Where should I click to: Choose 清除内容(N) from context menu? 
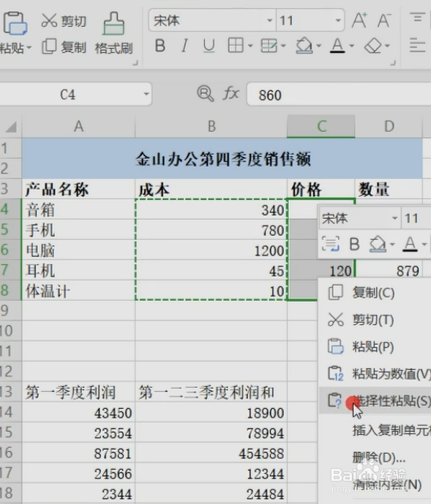click(x=375, y=484)
